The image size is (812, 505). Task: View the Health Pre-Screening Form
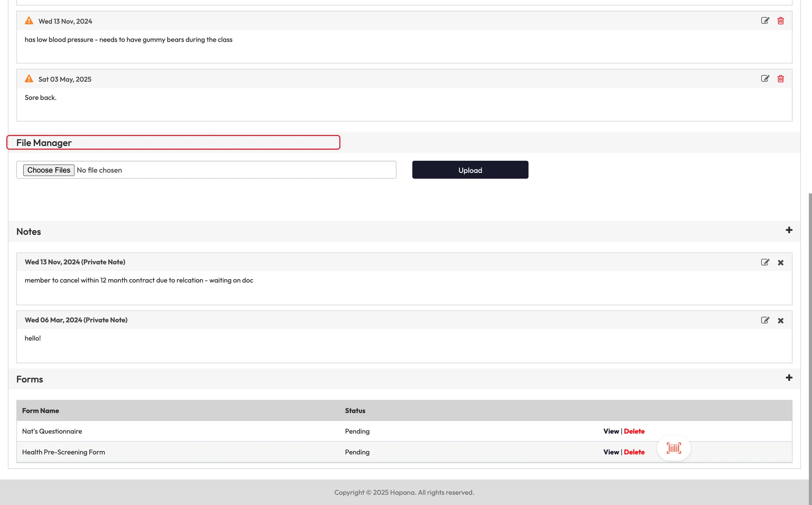tap(611, 452)
